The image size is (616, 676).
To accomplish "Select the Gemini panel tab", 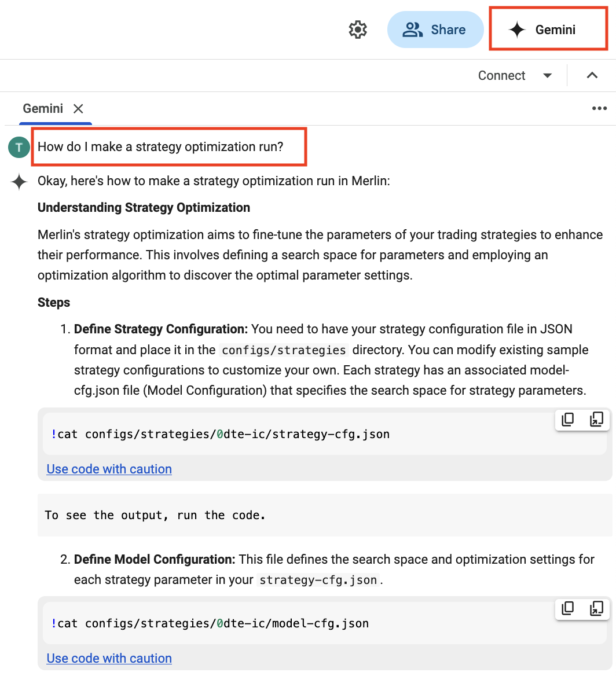I will 43,108.
